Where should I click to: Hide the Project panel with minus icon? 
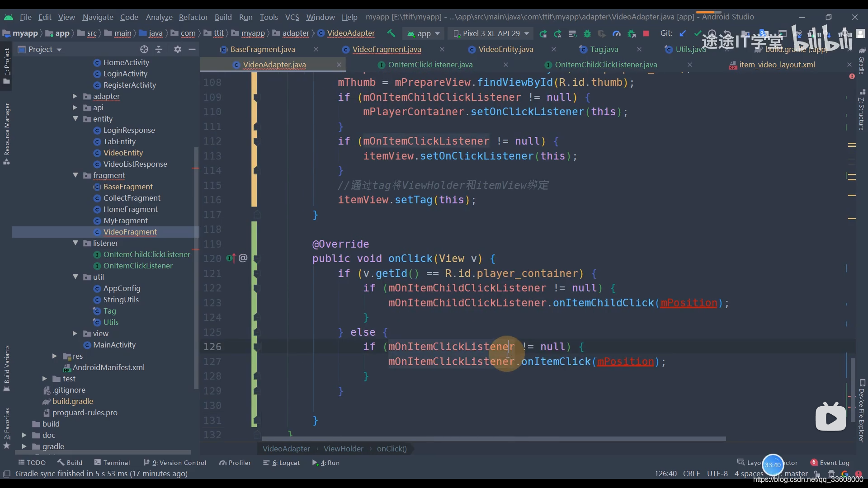pos(192,49)
